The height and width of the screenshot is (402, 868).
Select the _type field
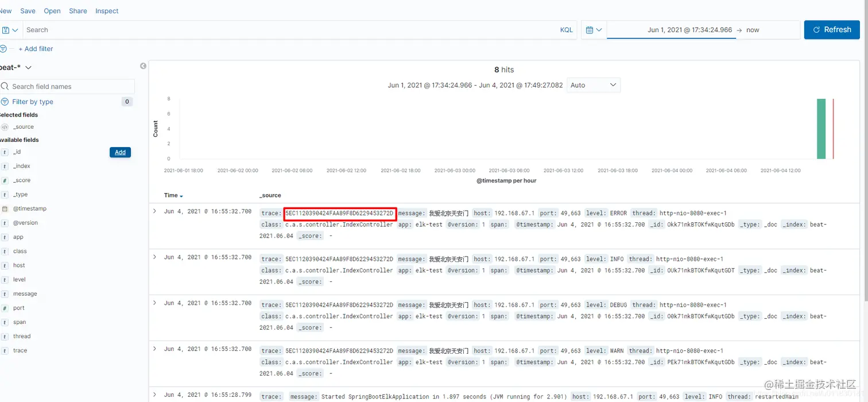point(20,195)
